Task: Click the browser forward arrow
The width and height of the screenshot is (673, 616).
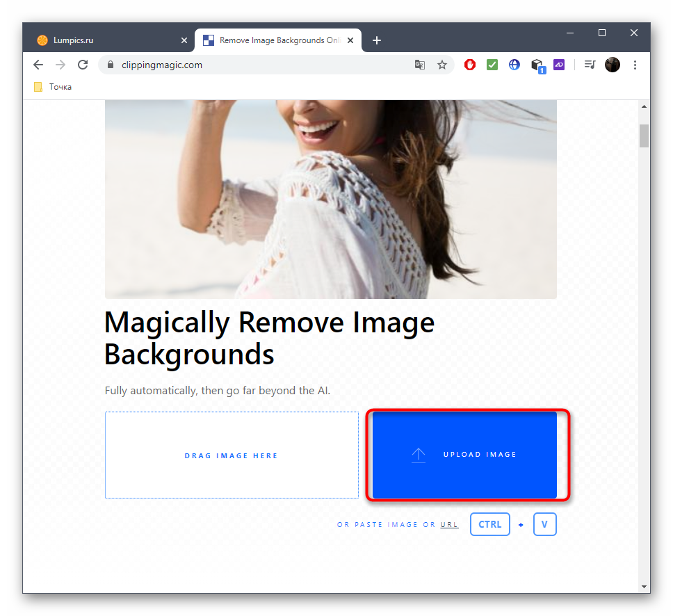Action: tap(60, 65)
